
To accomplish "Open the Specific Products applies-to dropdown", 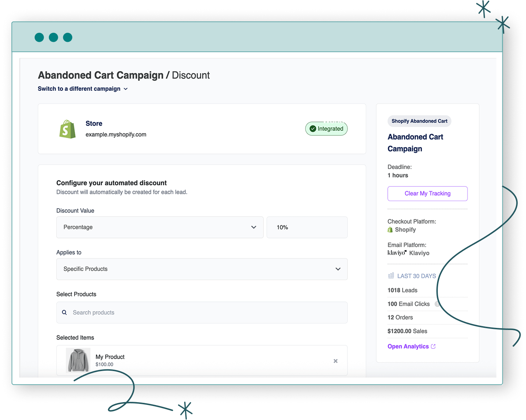I will coord(202,269).
